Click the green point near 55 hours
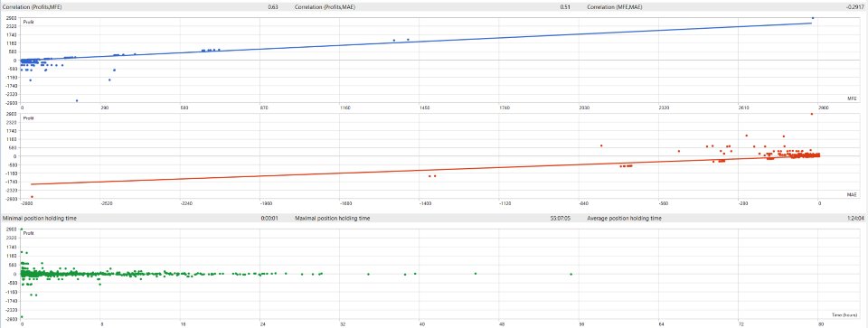868x328 pixels. pyautogui.click(x=571, y=275)
